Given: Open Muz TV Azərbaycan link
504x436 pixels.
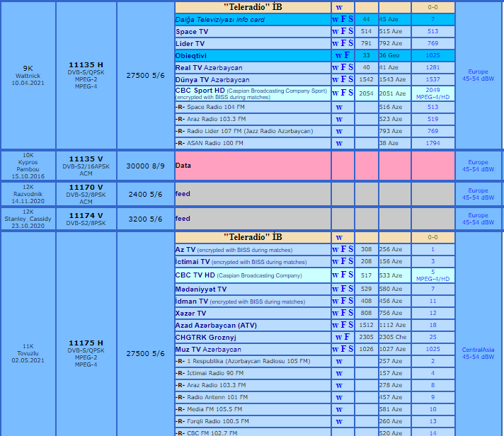Looking at the screenshot, I should click(x=208, y=349).
